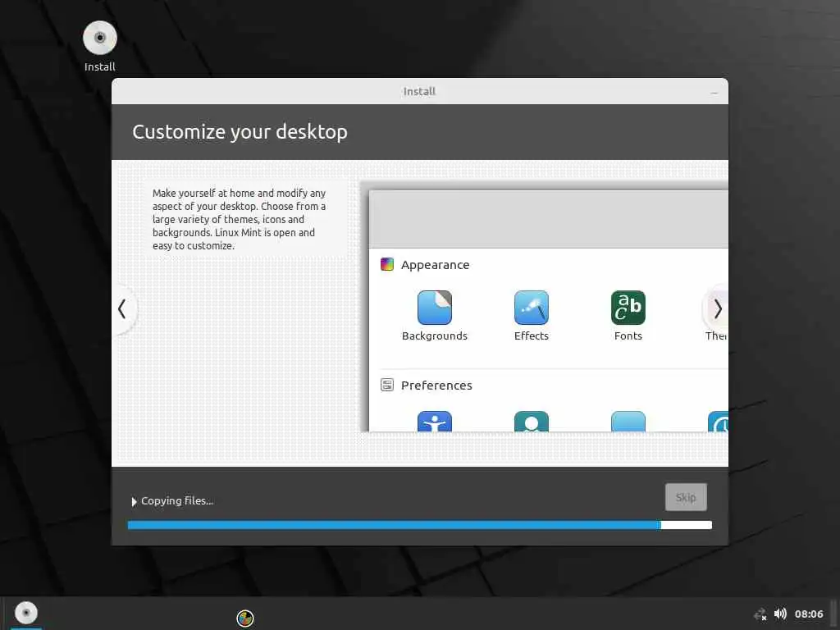Open the network status tray icon

pos(760,614)
